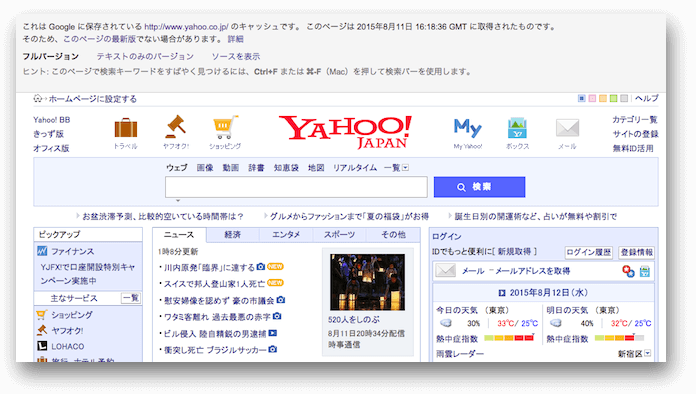The image size is (696, 394).
Task: Select the 知恵袋 search category
Action: point(286,167)
